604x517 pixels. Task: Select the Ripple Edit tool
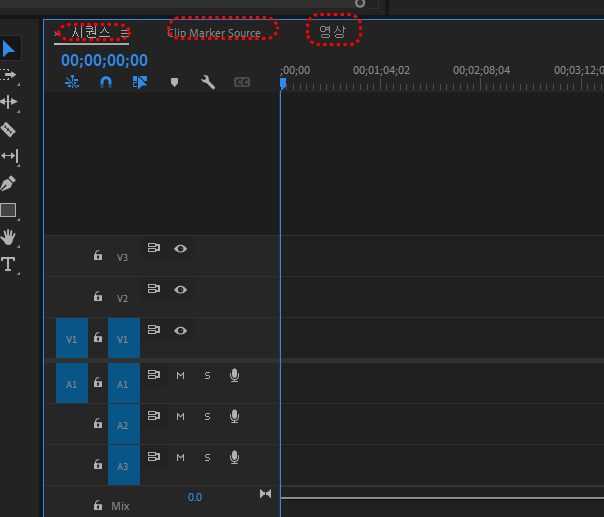coord(8,102)
